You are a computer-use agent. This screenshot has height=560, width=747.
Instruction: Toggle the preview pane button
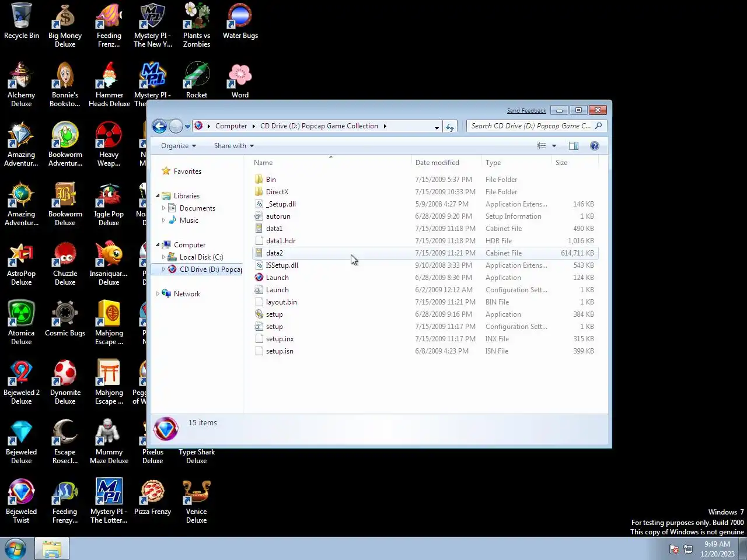(574, 146)
